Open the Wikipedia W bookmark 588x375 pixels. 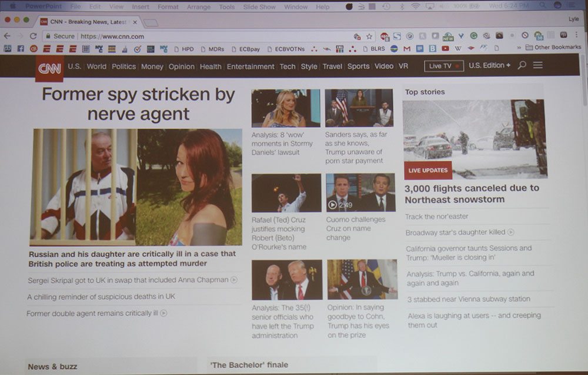click(458, 48)
